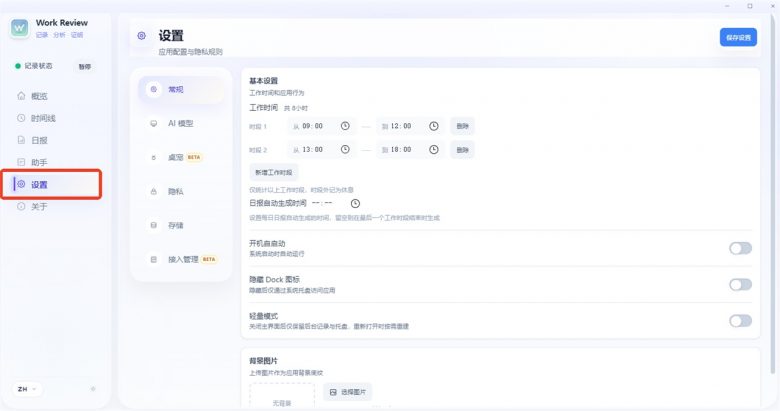Click the 背景图片 section heading
Image resolution: width=780 pixels, height=411 pixels.
pos(264,361)
